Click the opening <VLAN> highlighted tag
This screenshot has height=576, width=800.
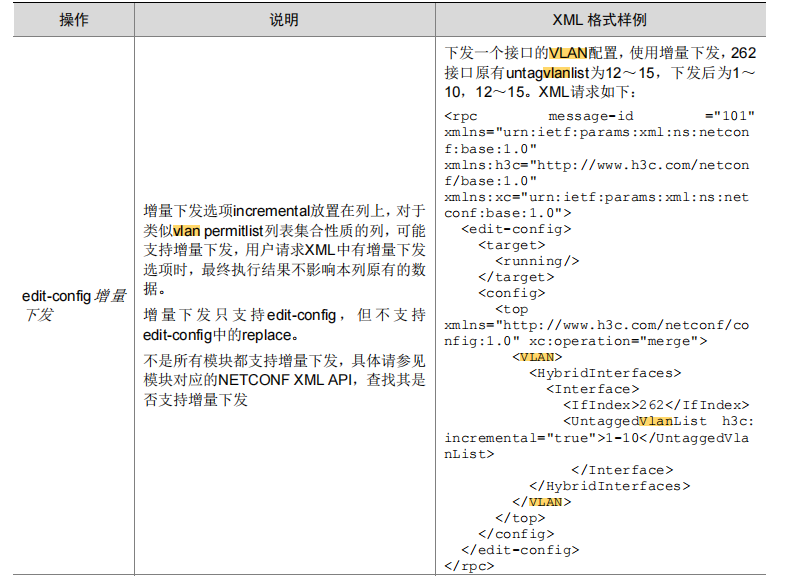coord(537,357)
